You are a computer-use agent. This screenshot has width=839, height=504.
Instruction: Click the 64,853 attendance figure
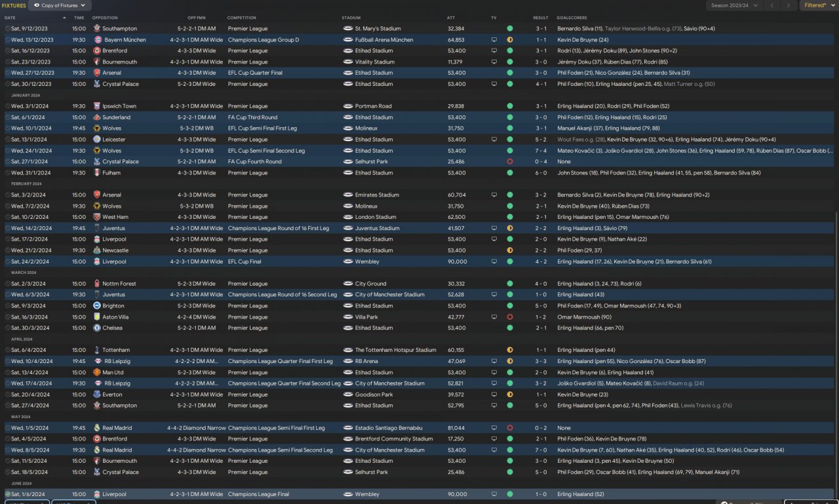pos(456,40)
